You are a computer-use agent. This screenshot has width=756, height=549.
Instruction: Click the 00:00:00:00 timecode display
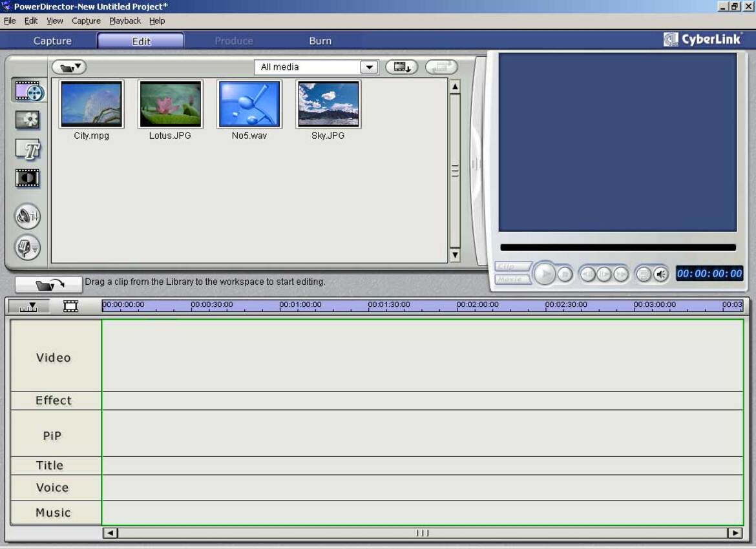[x=709, y=274]
